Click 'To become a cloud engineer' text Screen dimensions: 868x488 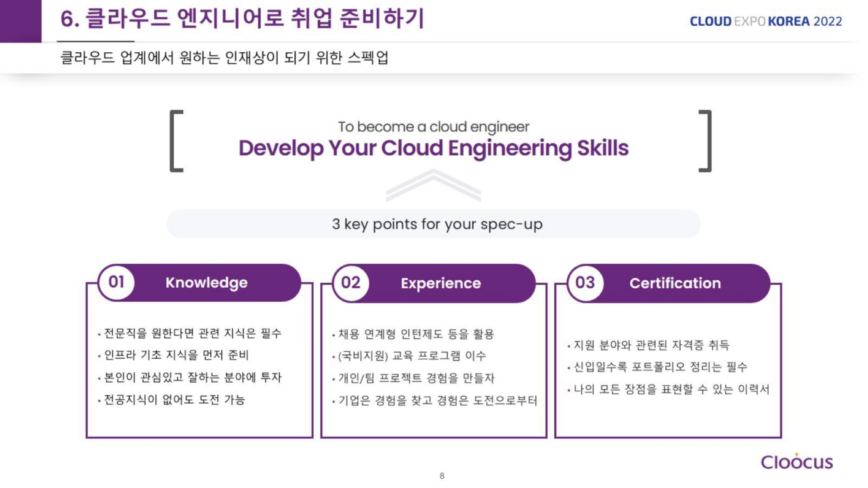point(434,127)
